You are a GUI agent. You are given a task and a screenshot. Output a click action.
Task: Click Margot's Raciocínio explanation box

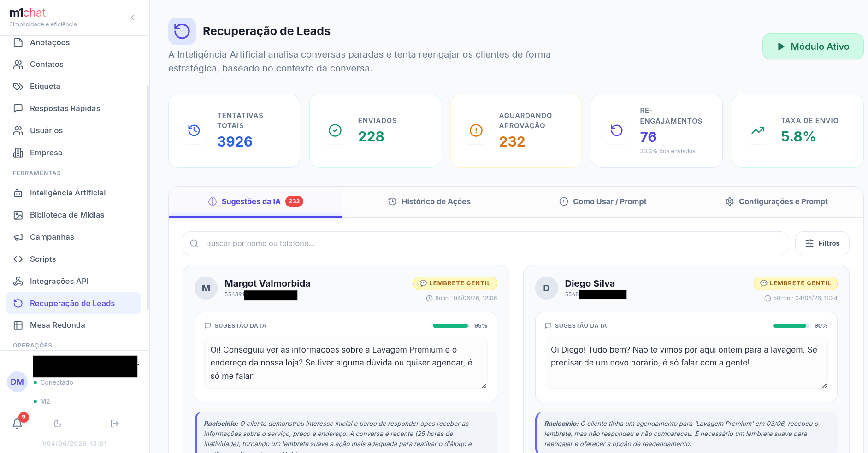[346, 432]
